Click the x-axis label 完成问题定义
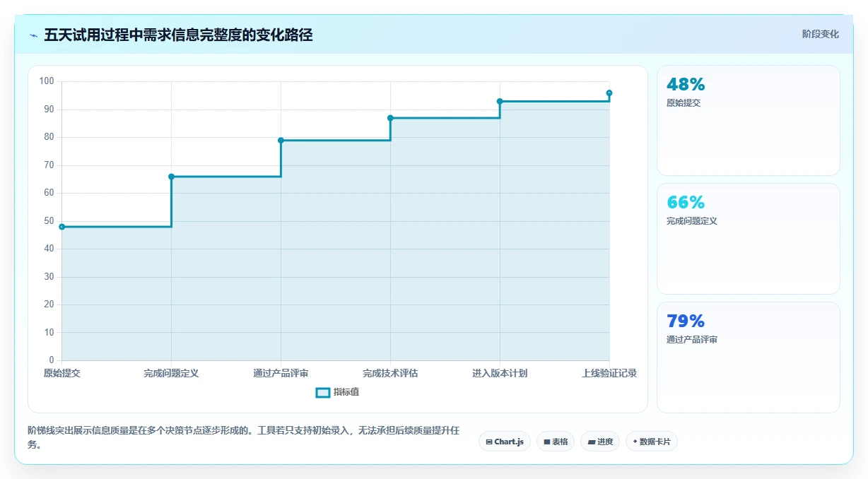Screen dimensions: 868x479 [x=171, y=373]
